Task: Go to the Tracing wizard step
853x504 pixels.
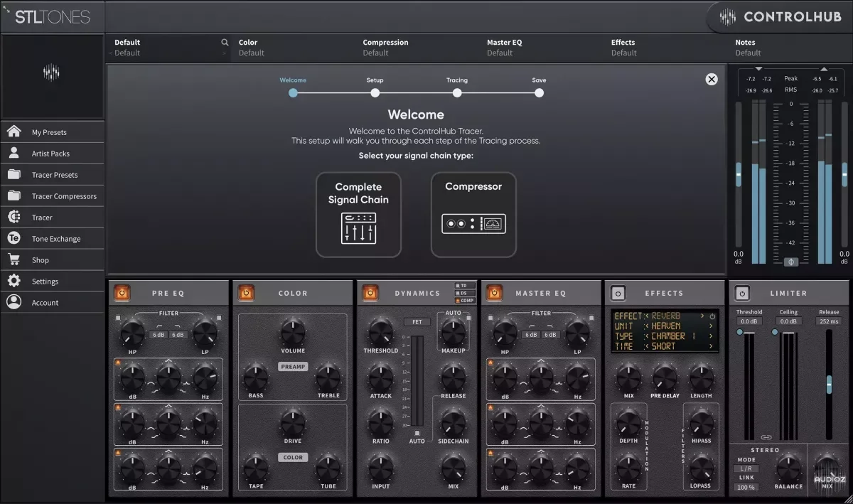Action: (457, 92)
